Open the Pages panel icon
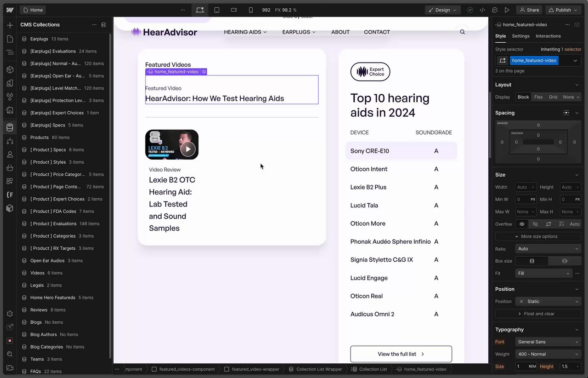 click(x=10, y=39)
